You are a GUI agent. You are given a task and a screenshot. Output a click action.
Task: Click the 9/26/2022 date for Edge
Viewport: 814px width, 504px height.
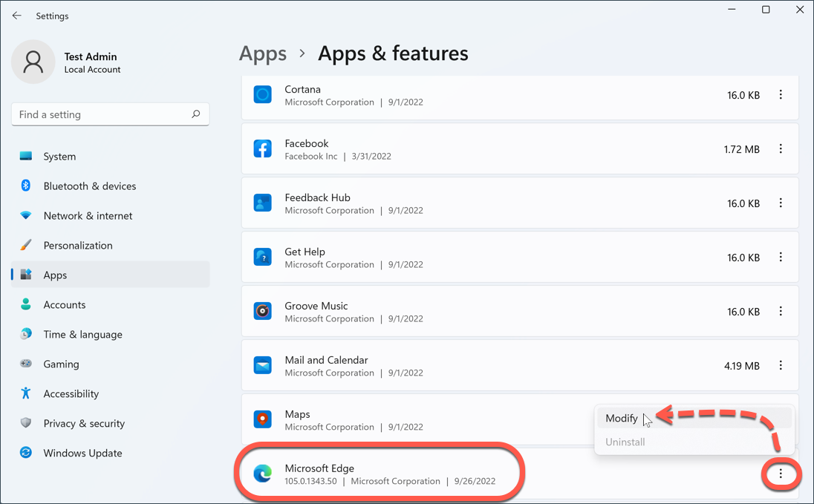click(x=475, y=481)
